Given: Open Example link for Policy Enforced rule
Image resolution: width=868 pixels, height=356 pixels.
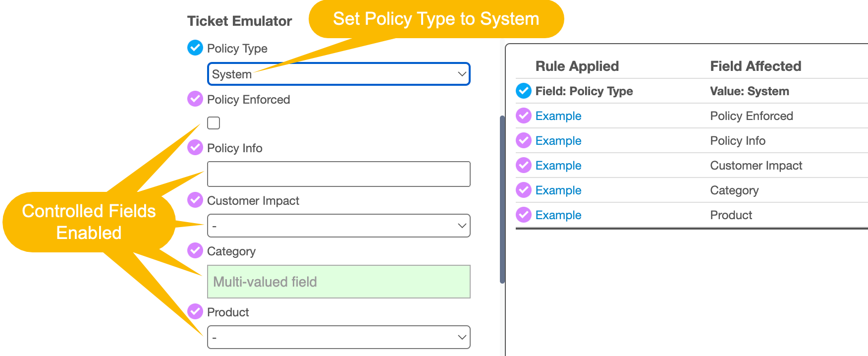Looking at the screenshot, I should [558, 116].
